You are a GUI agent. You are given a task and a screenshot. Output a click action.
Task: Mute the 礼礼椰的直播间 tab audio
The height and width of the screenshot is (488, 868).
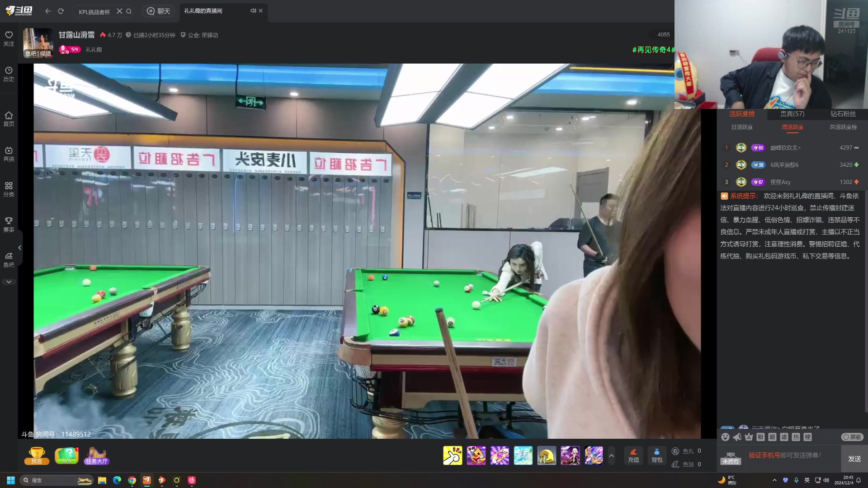(253, 11)
